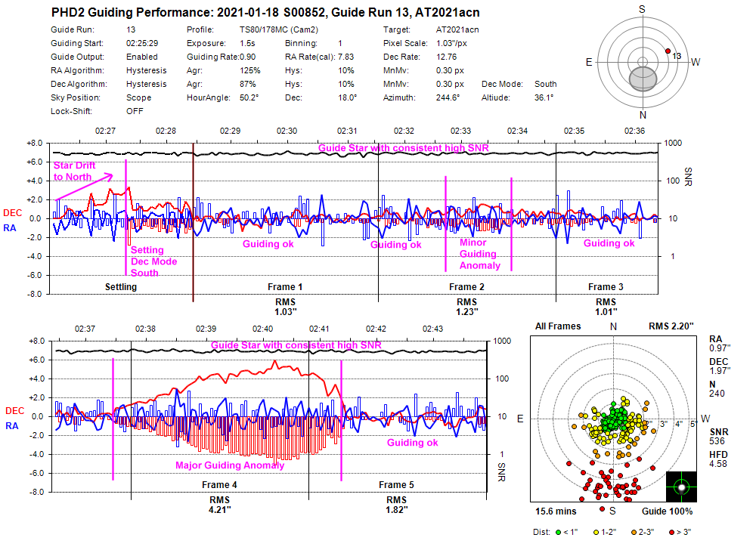This screenshot has height=550, width=756.
Task: Select the 02:40 time label on lower chart
Action: 263,329
